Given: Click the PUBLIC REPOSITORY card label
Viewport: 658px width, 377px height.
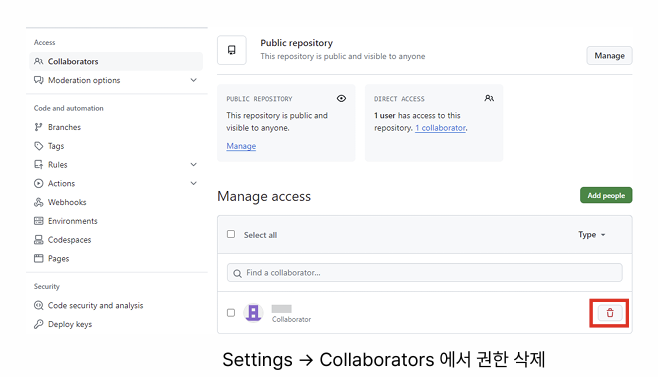Looking at the screenshot, I should pyautogui.click(x=259, y=99).
